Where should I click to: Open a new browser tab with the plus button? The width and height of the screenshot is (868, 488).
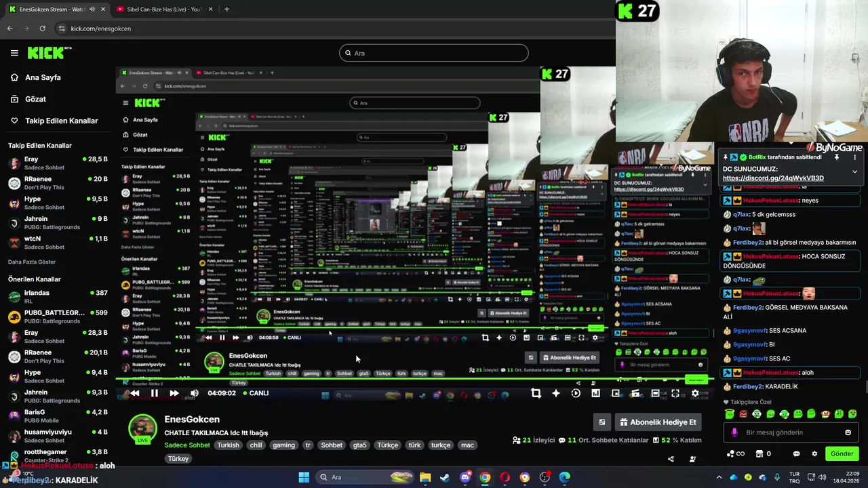coord(226,9)
